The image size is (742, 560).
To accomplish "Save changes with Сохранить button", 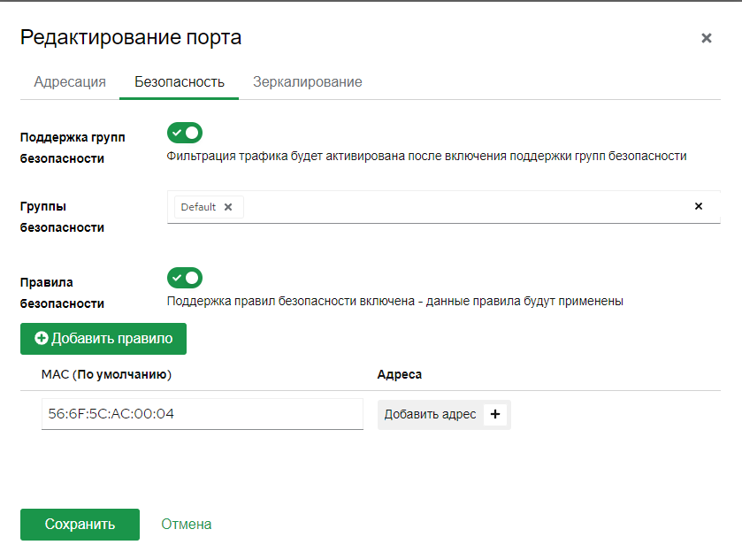I will 80,525.
